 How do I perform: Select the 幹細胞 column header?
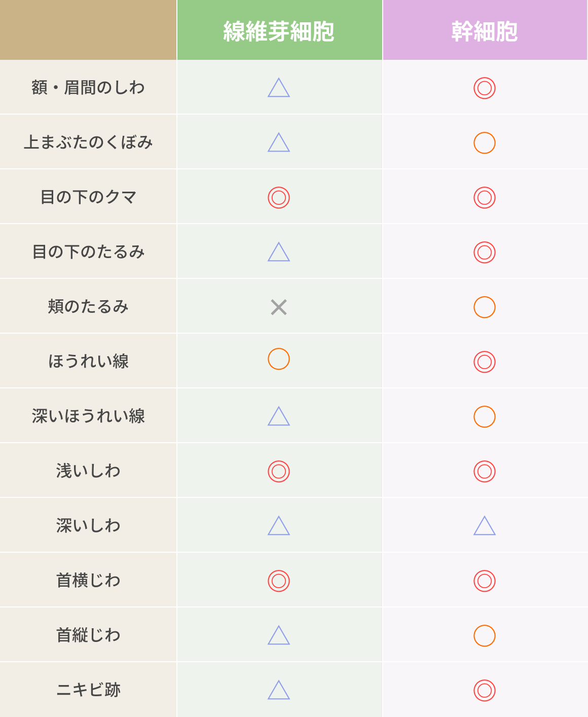coord(485,30)
